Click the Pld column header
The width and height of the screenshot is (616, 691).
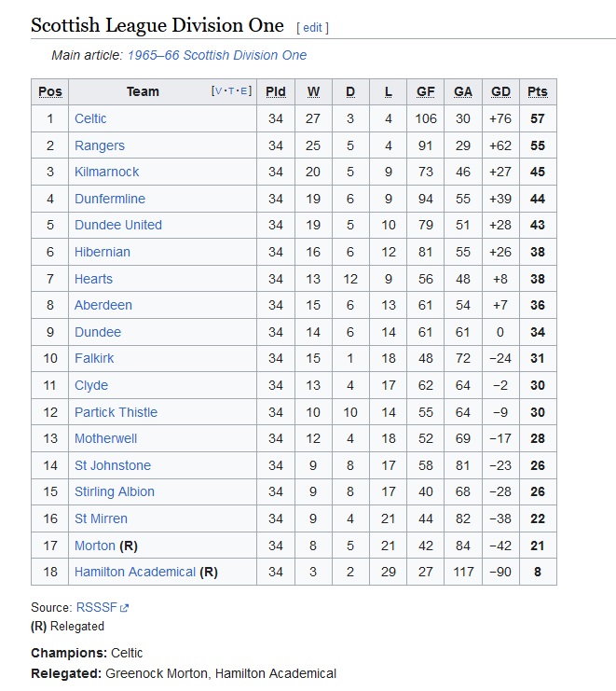tap(276, 91)
